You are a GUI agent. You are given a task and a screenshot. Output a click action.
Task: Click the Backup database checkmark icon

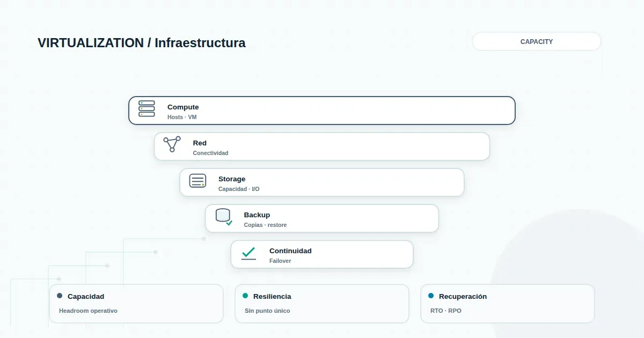point(224,217)
